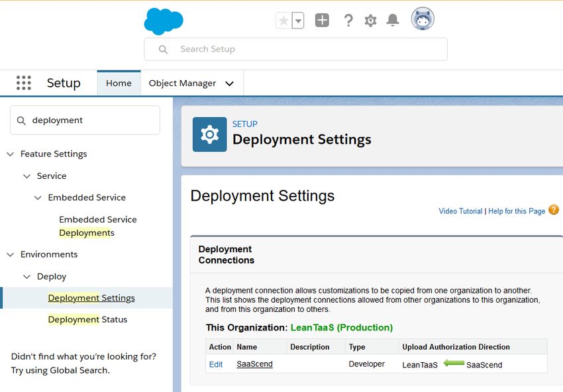
Task: Click SETUP breadcrumb label above title
Action: point(244,124)
